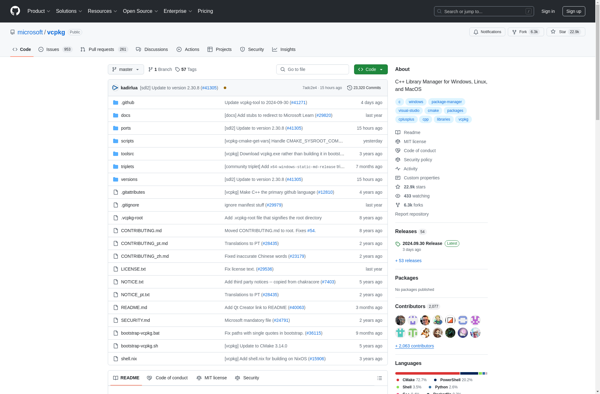Click the ports folder icon

116,128
